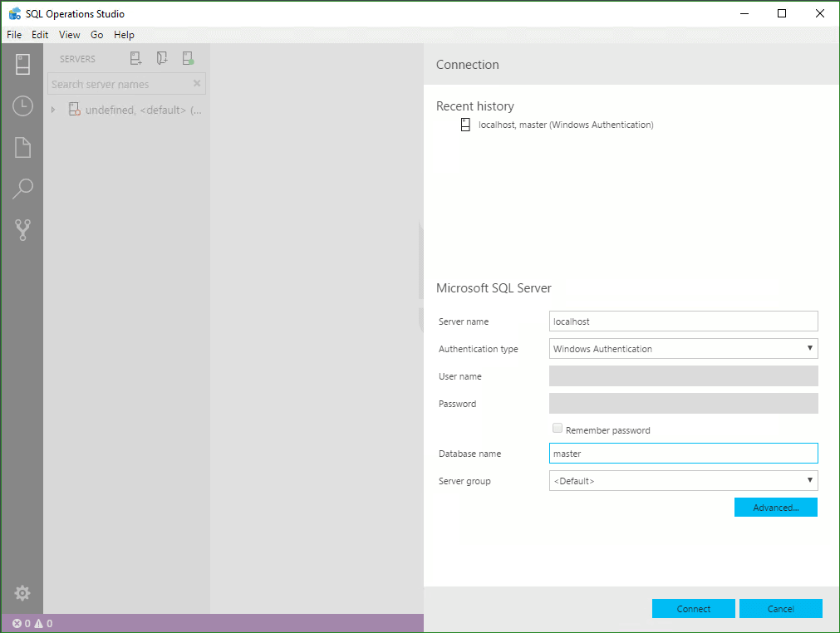840x633 pixels.
Task: Open the Search magnifier icon
Action: pyautogui.click(x=22, y=189)
